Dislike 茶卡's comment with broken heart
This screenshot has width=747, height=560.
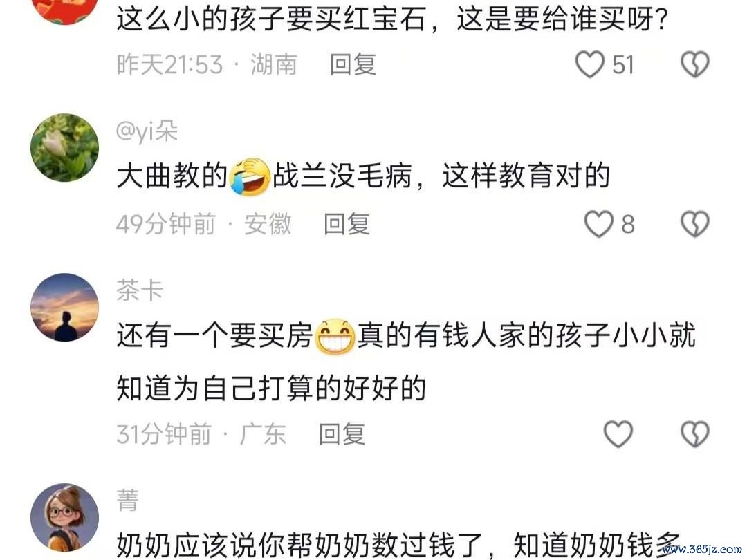tap(695, 433)
